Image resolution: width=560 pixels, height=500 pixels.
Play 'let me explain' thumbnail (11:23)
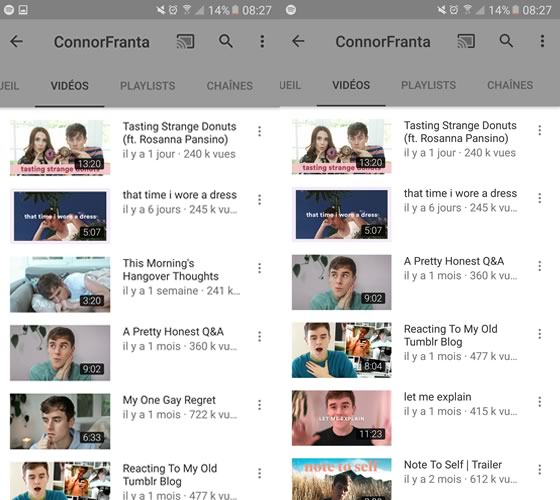(x=341, y=418)
